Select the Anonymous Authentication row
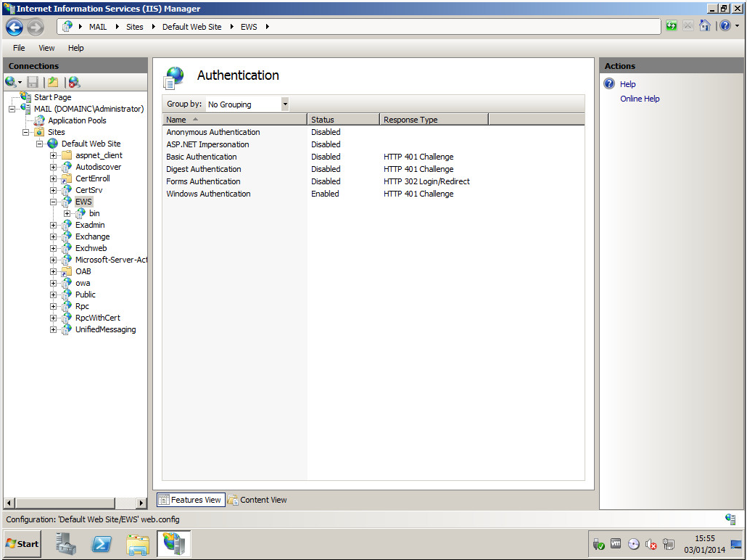Viewport: 747px width, 560px height. pyautogui.click(x=373, y=132)
